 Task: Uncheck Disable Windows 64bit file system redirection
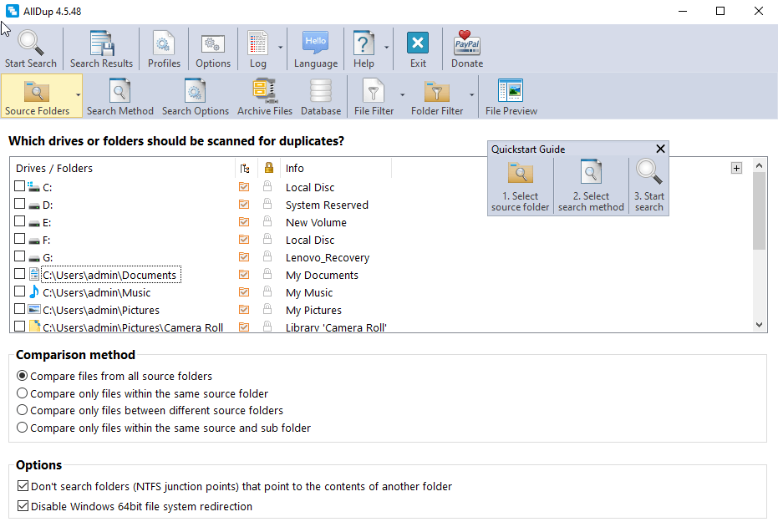[x=20, y=504]
